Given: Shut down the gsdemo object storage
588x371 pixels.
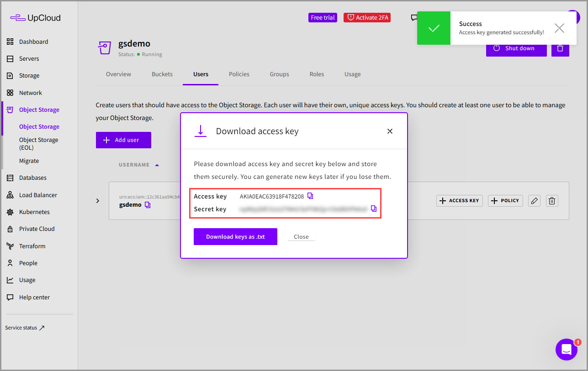Looking at the screenshot, I should [516, 48].
